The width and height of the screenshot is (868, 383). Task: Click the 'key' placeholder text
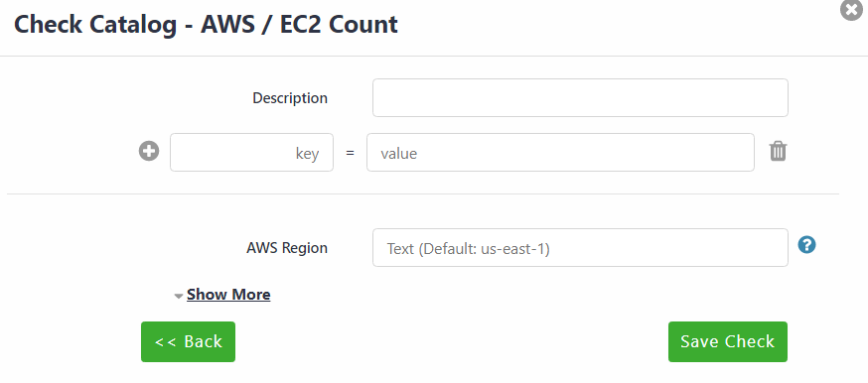click(x=307, y=154)
